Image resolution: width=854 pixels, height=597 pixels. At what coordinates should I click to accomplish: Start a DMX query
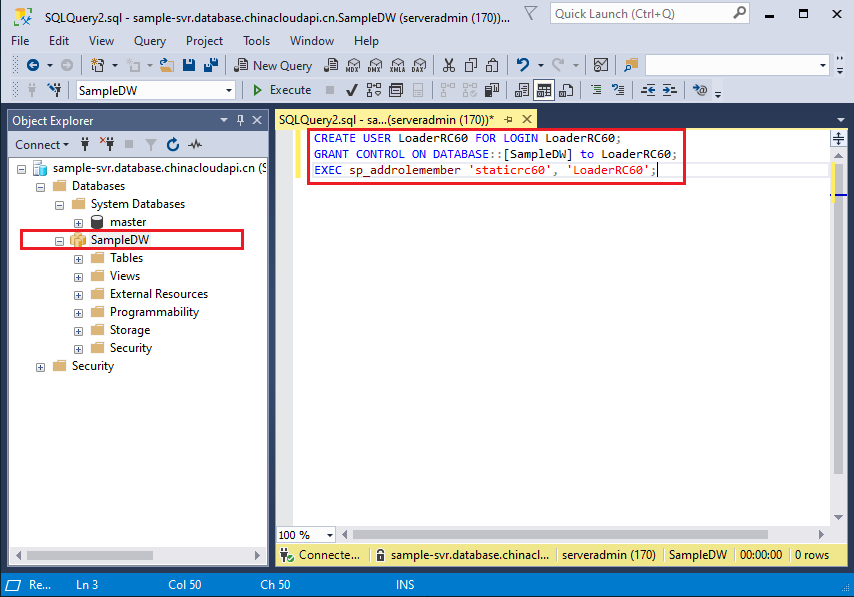click(375, 65)
